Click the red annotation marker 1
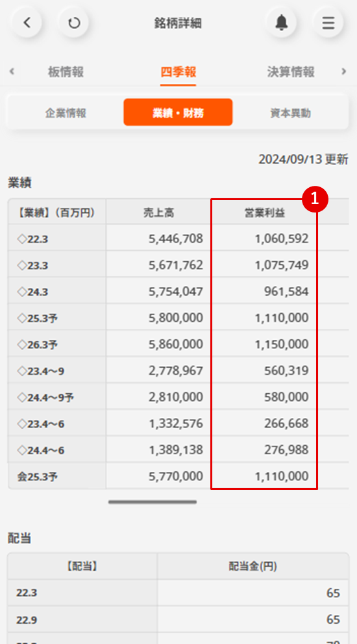 tap(315, 200)
